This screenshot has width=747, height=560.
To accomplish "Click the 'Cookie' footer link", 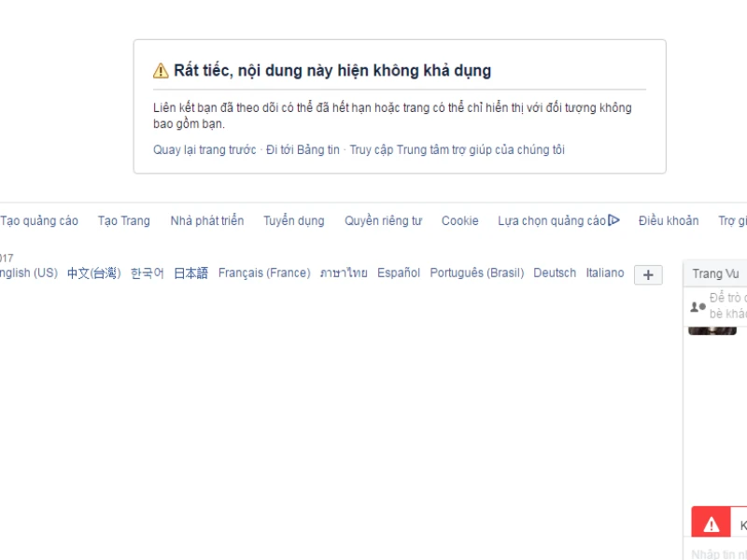I will (x=459, y=221).
